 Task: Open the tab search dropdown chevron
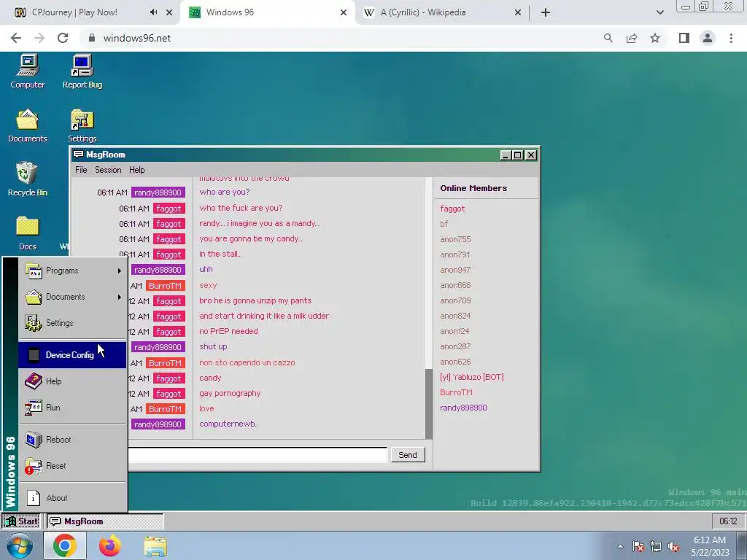pyautogui.click(x=659, y=12)
